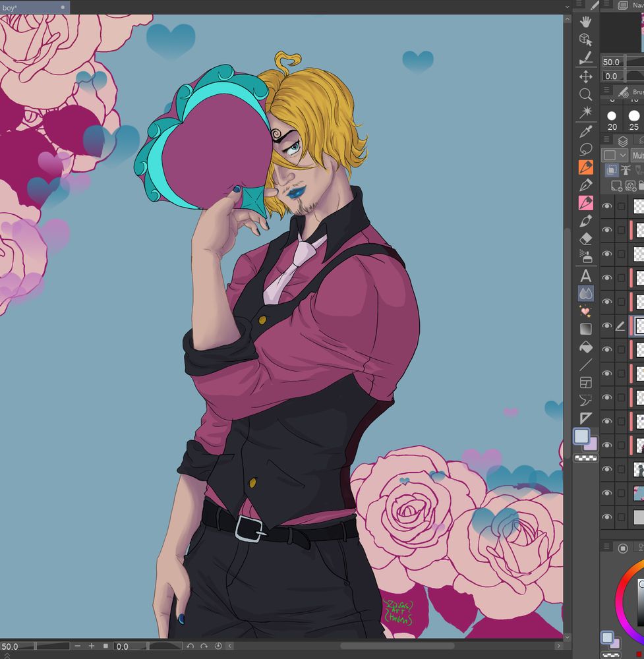Switch to the Navigator panel tab
644x659 pixels.
(630, 5)
